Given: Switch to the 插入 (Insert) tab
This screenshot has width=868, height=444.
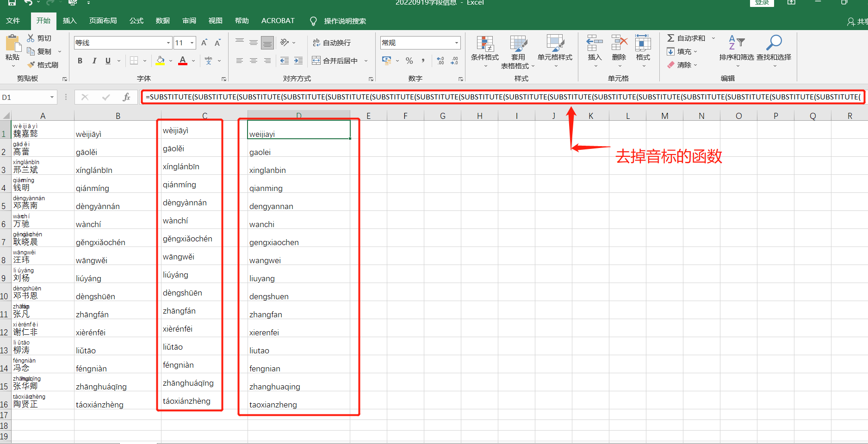Looking at the screenshot, I should 69,21.
